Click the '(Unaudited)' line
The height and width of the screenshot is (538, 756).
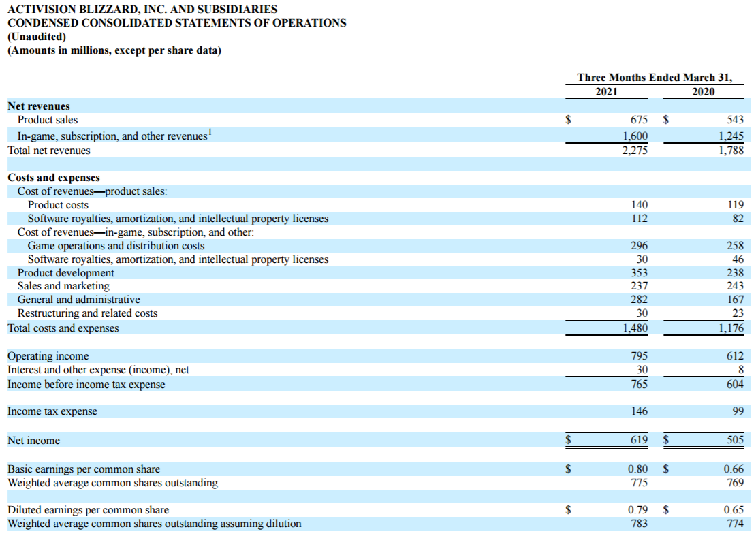(37, 37)
